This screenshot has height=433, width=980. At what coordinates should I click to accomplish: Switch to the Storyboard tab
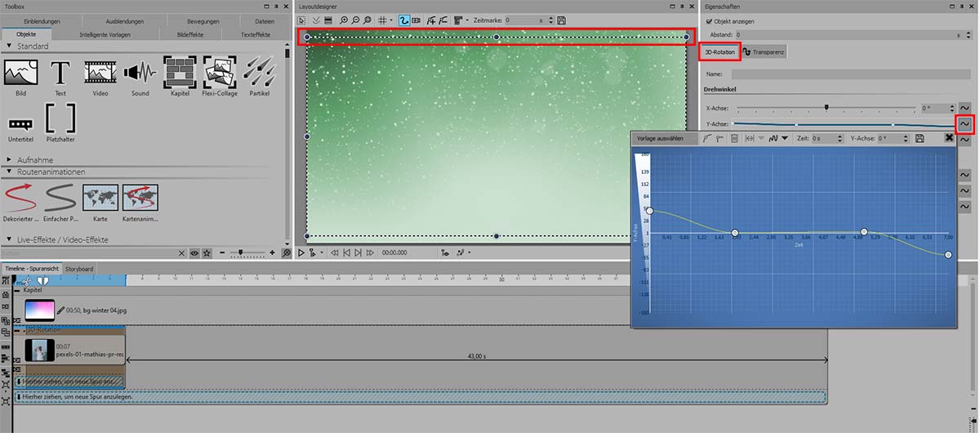coord(79,269)
